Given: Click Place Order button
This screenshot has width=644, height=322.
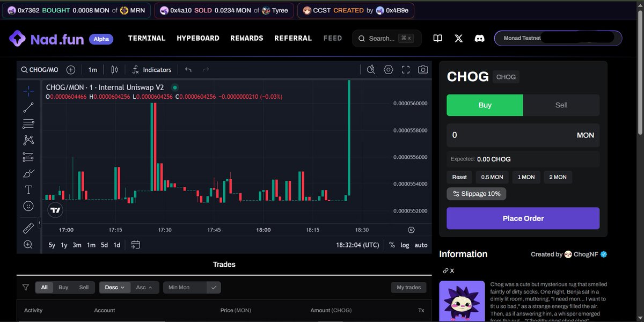Looking at the screenshot, I should point(523,218).
